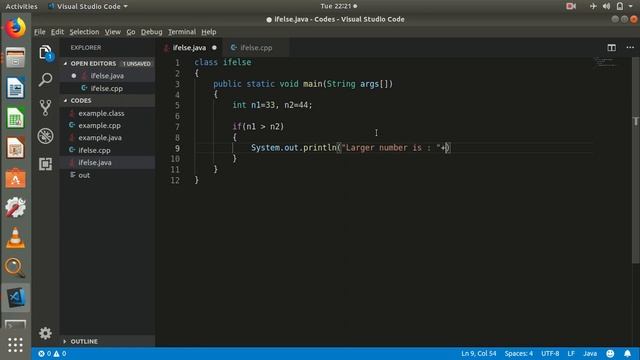
Task: Open Files manager from the dock
Action: (x=16, y=58)
